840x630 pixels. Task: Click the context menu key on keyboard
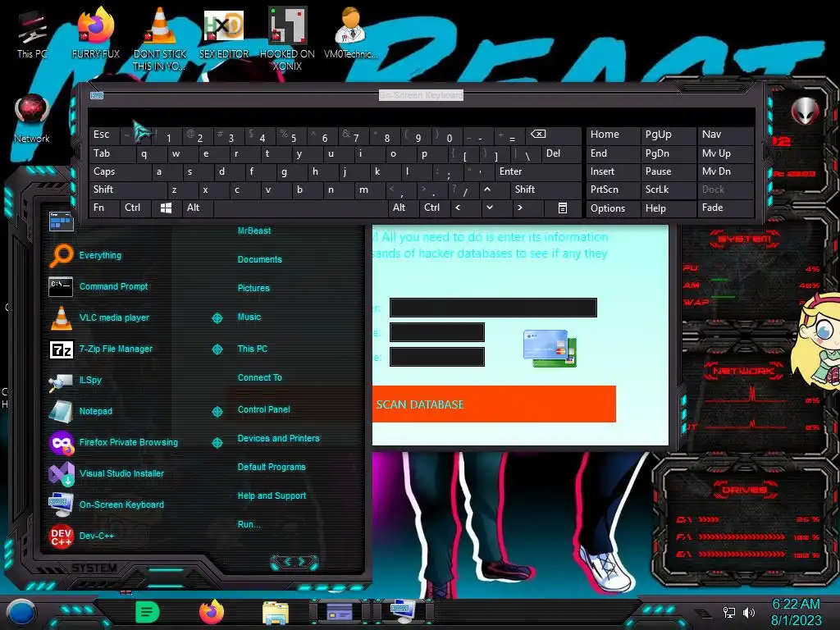click(563, 208)
